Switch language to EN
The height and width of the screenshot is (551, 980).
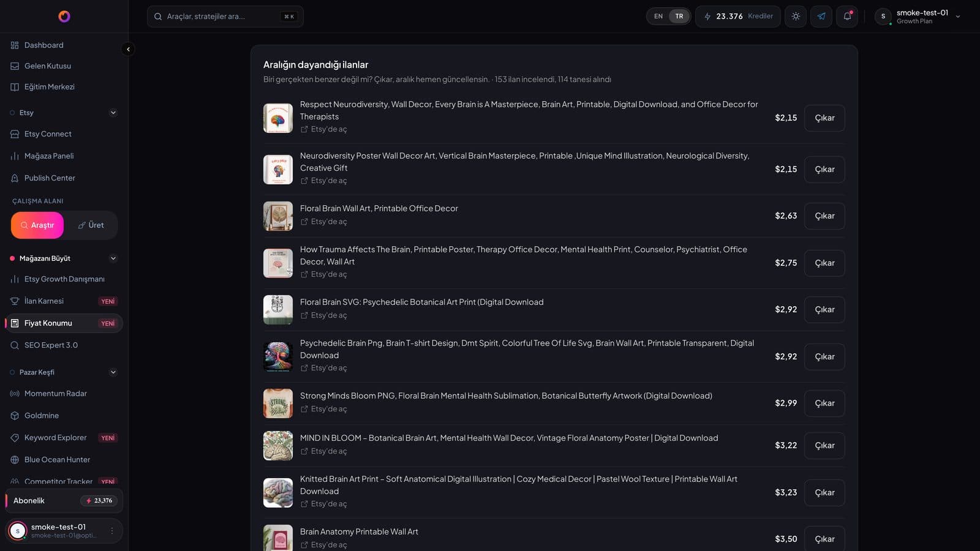(658, 17)
